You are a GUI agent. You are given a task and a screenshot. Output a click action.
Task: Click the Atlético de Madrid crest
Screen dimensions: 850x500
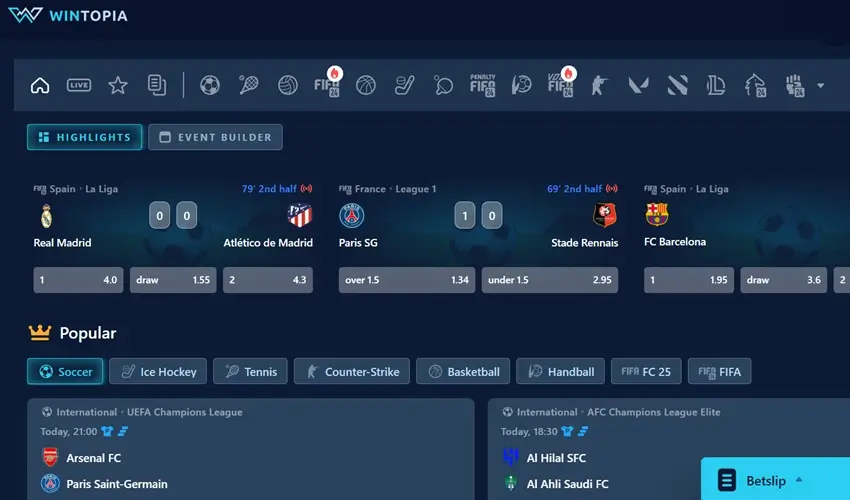[300, 215]
